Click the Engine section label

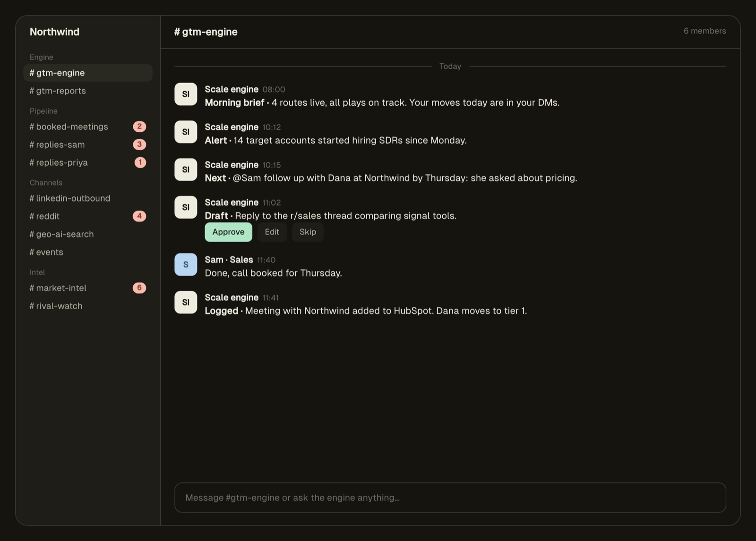pyautogui.click(x=41, y=57)
